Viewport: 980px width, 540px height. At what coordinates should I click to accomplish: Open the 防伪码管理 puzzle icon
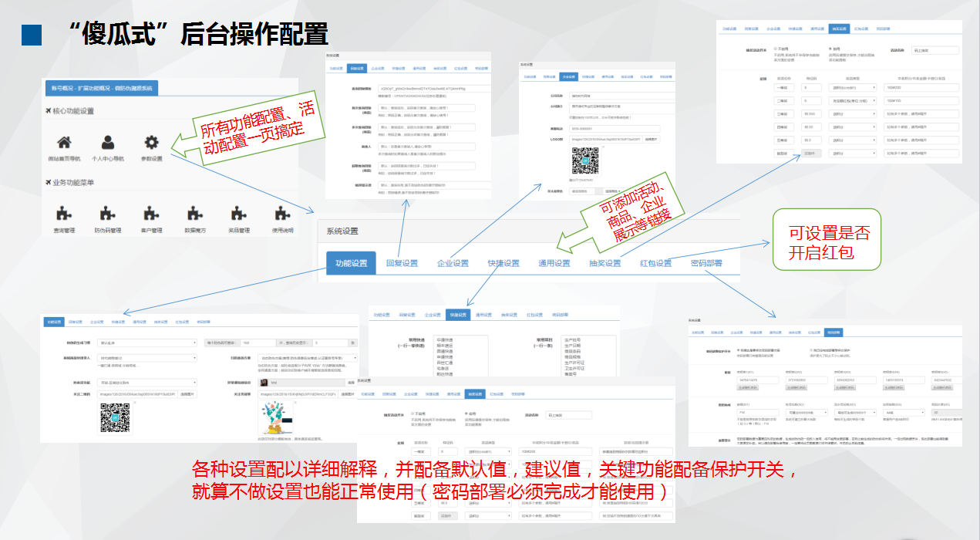point(107,214)
